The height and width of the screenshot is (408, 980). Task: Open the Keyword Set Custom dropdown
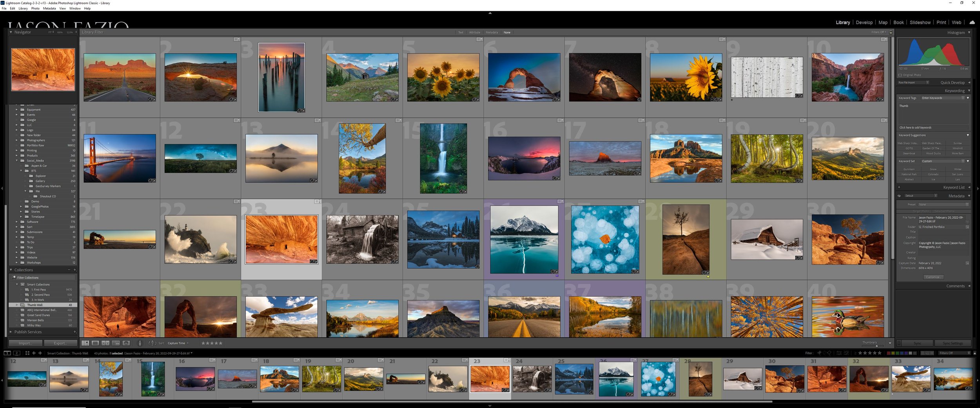[943, 161]
